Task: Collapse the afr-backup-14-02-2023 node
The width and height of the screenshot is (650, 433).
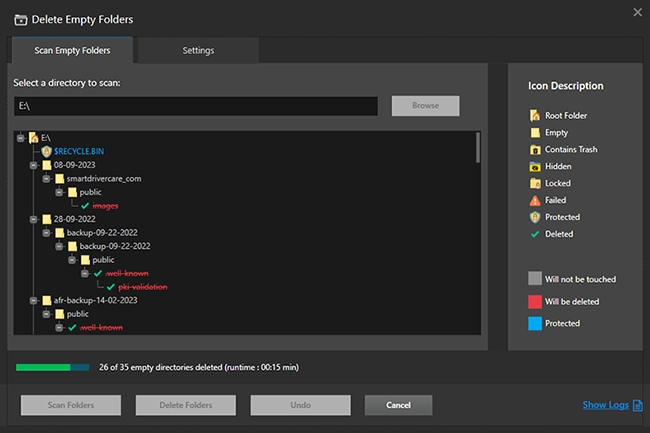Action: tap(34, 300)
